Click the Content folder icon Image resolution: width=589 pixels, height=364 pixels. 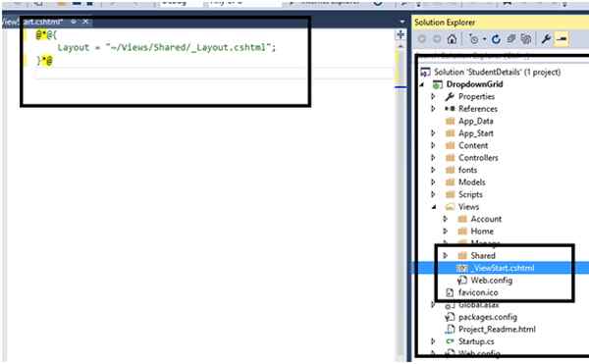[x=450, y=145]
